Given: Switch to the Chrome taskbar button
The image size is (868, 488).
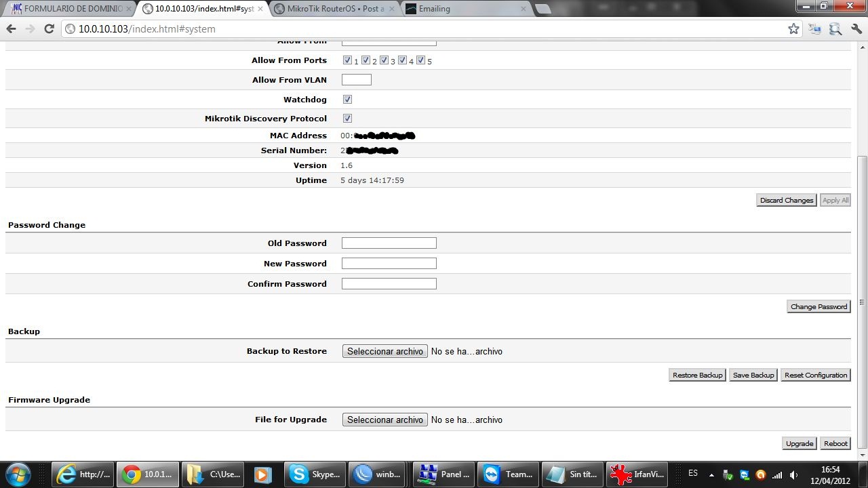Looking at the screenshot, I should 149,474.
